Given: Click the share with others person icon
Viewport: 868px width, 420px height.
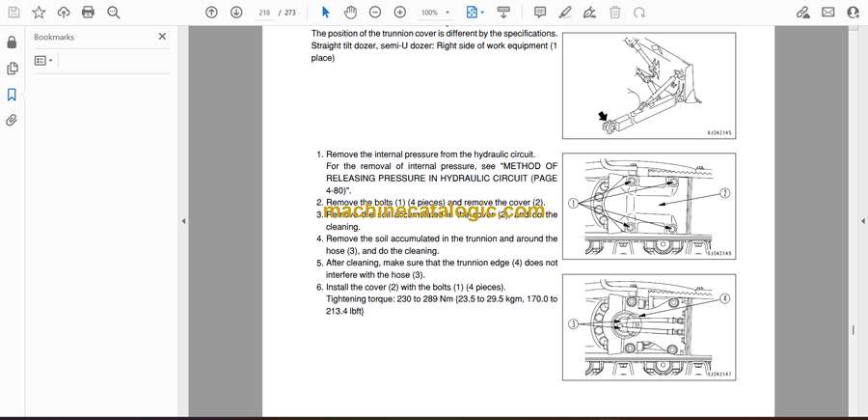Looking at the screenshot, I should [854, 13].
